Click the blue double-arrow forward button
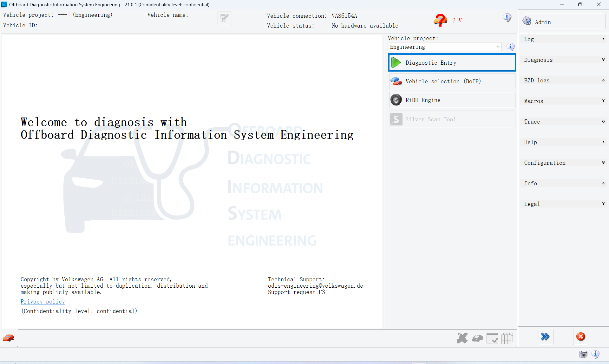Image resolution: width=609 pixels, height=364 pixels. pyautogui.click(x=545, y=337)
